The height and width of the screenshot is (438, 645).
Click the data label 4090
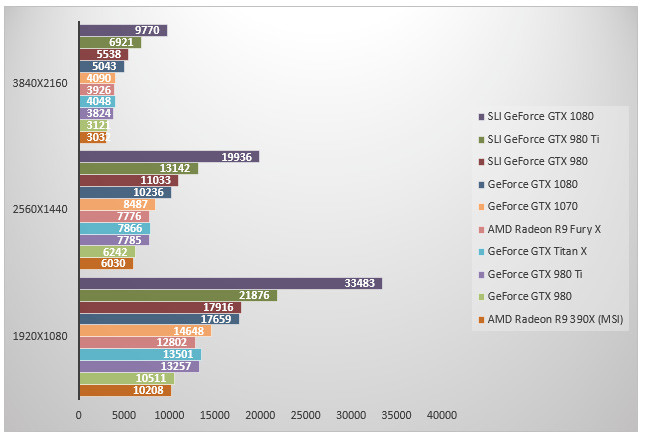click(99, 78)
